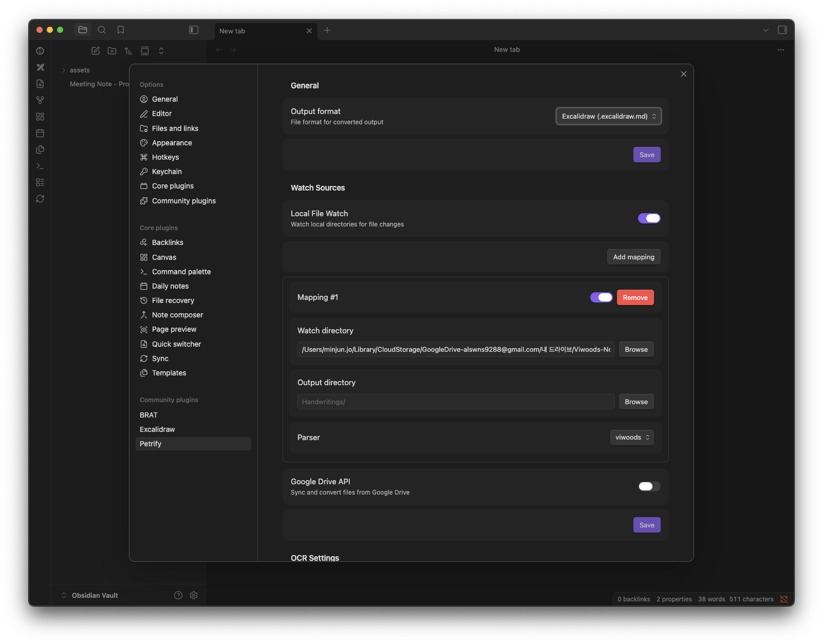This screenshot has width=823, height=644.
Task: Open Community plugins settings section
Action: tap(183, 201)
